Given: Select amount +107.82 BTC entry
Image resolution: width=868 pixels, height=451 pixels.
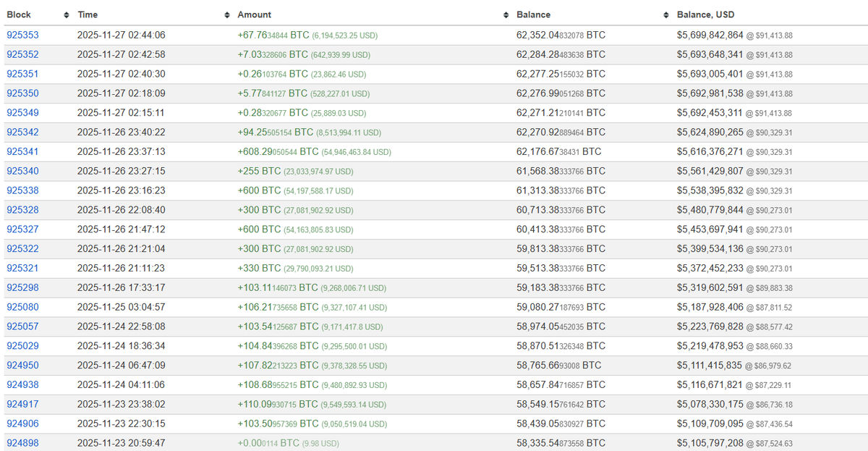Looking at the screenshot, I should tap(312, 366).
